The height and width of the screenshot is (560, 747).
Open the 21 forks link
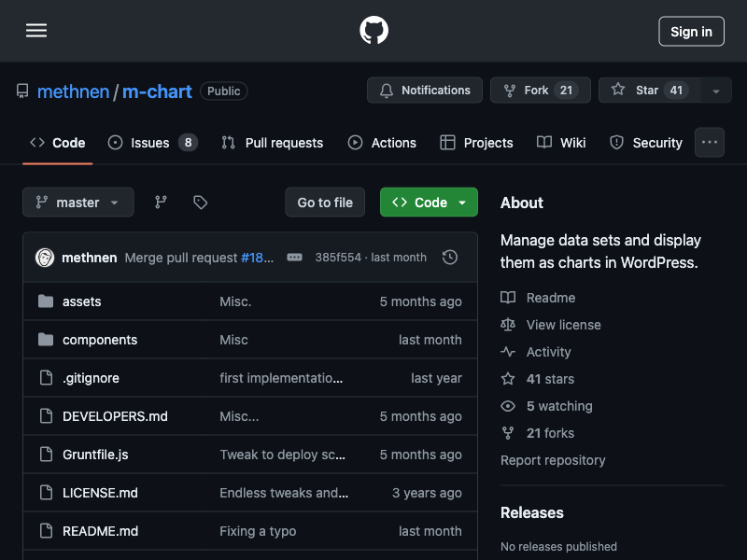538,433
